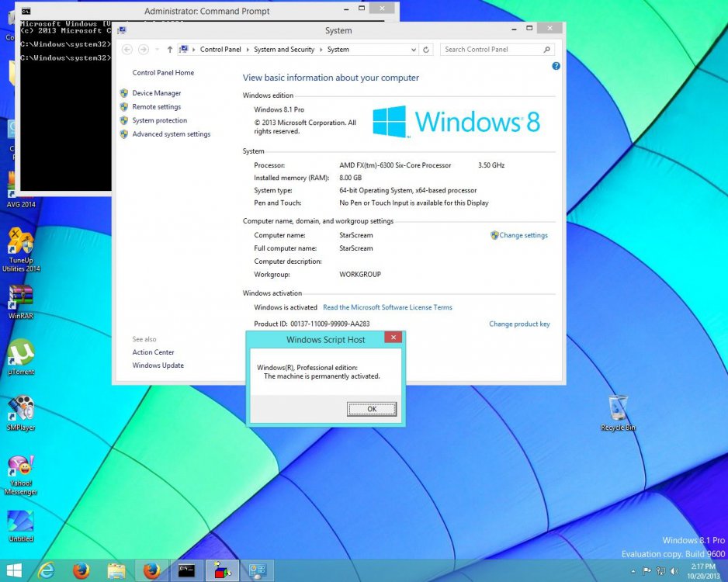Open Windows Update under See also
Image resolution: width=728 pixels, height=582 pixels.
click(x=158, y=365)
